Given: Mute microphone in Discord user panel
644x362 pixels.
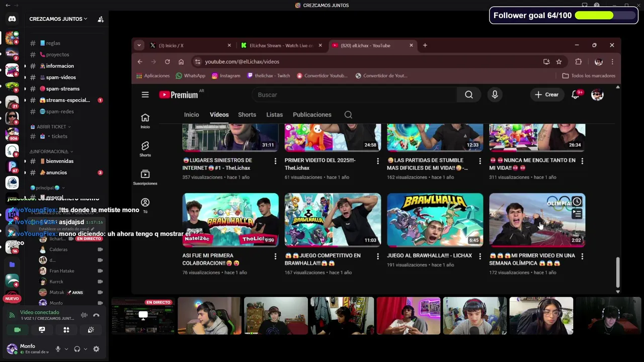Looking at the screenshot, I should pyautogui.click(x=58, y=349).
